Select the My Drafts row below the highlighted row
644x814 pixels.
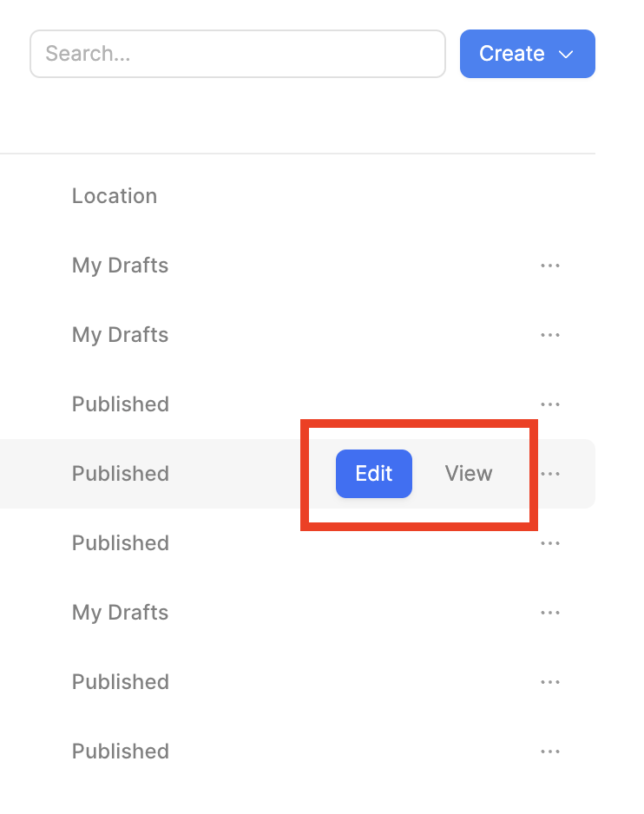click(120, 613)
